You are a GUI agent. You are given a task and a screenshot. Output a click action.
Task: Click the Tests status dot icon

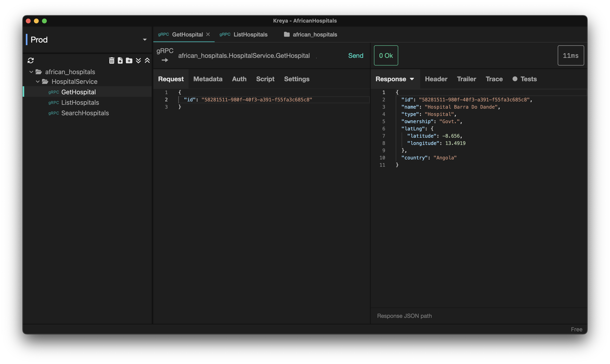point(515,79)
